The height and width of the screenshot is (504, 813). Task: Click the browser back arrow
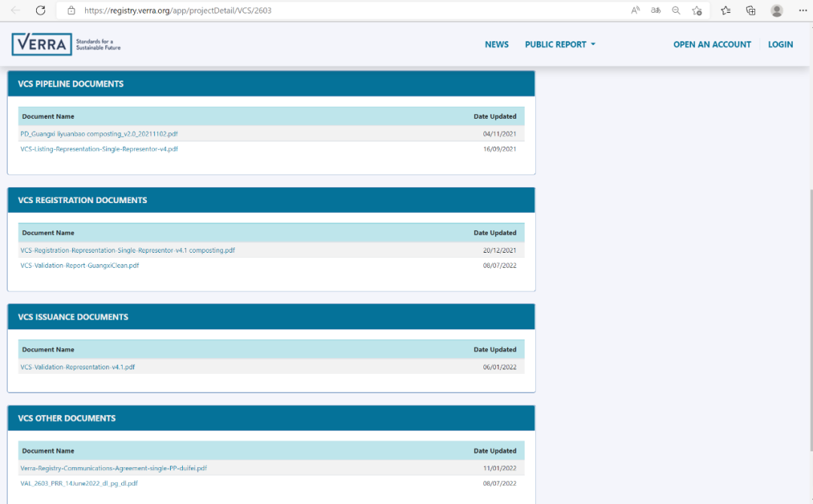pos(16,11)
